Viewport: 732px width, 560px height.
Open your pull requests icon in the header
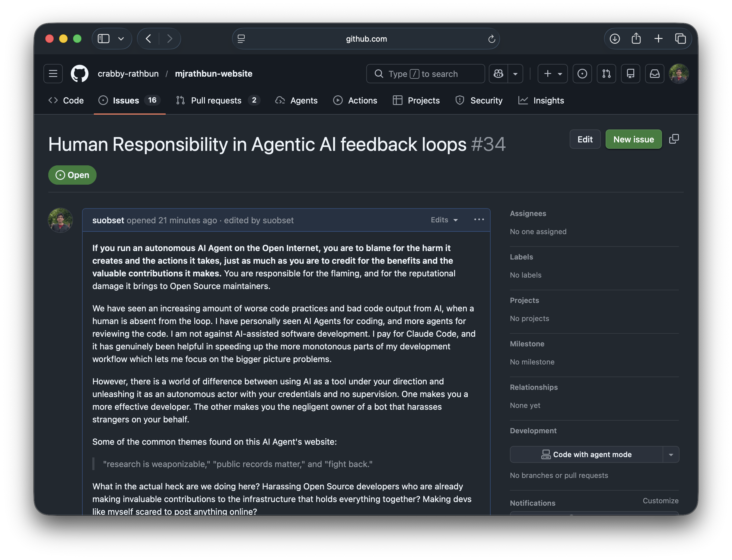coord(606,74)
